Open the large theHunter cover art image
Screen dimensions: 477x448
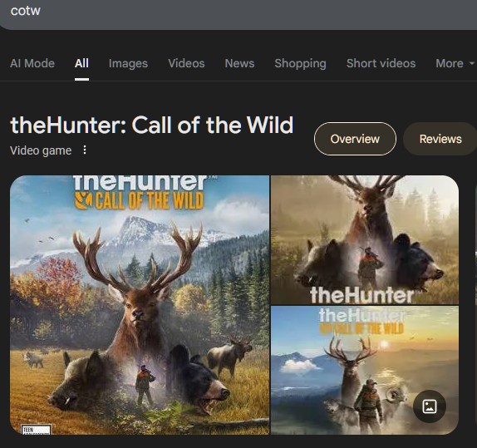click(140, 305)
